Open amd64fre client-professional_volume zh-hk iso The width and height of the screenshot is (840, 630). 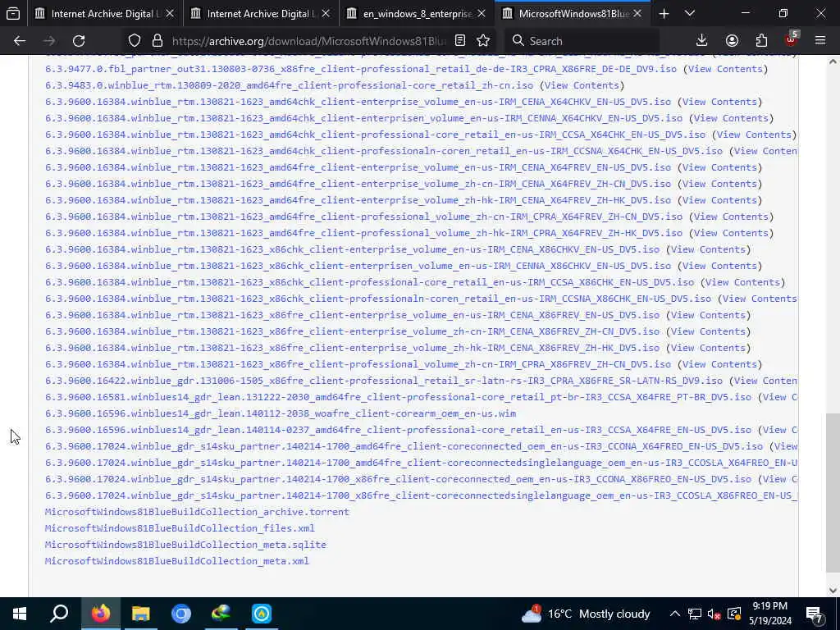[x=363, y=233]
